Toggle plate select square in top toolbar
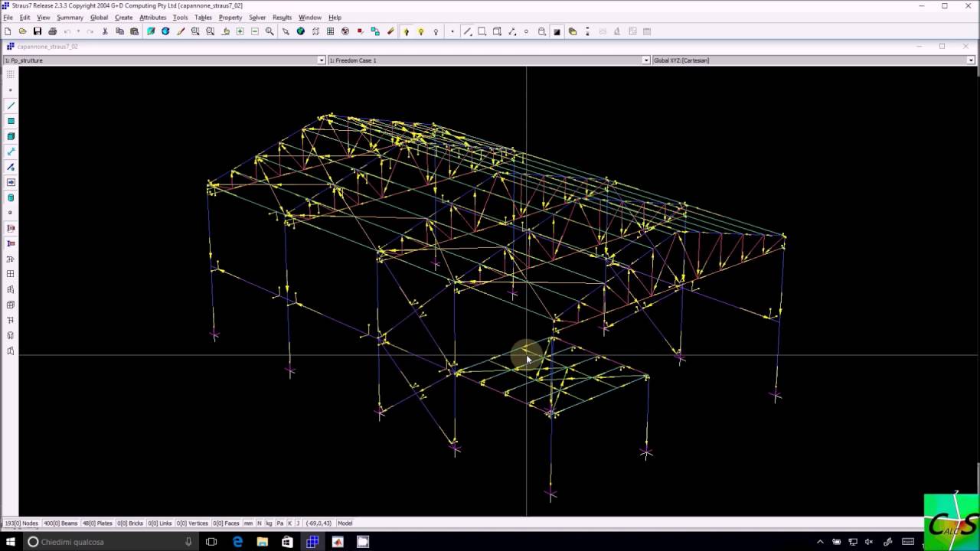980x551 pixels. pos(482,31)
